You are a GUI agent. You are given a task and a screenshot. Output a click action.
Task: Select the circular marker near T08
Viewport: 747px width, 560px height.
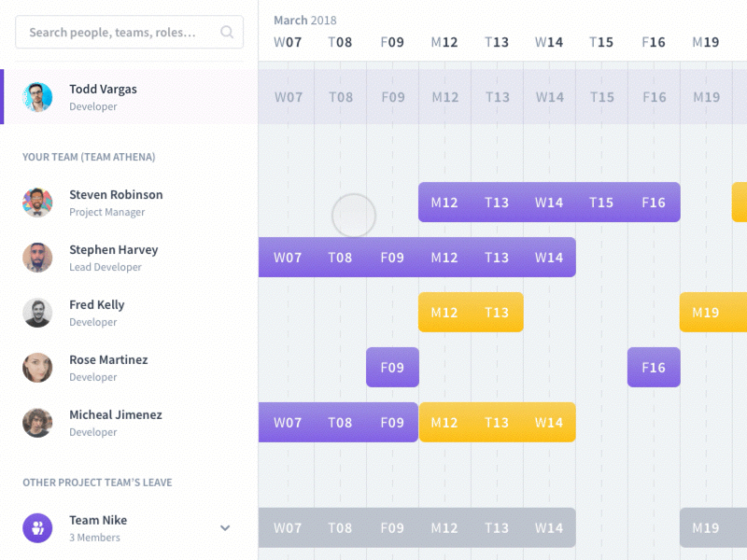(355, 215)
